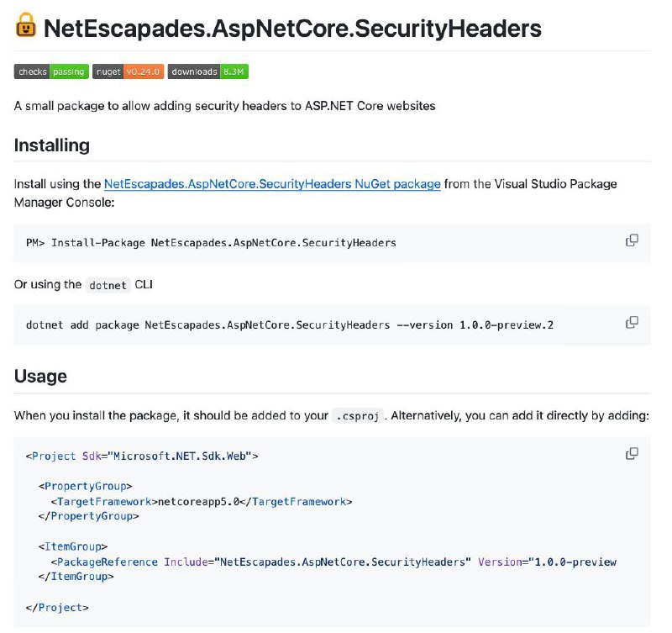This screenshot has width=672, height=633.
Task: Click the opening PropertyGroup tag
Action: 86,487
